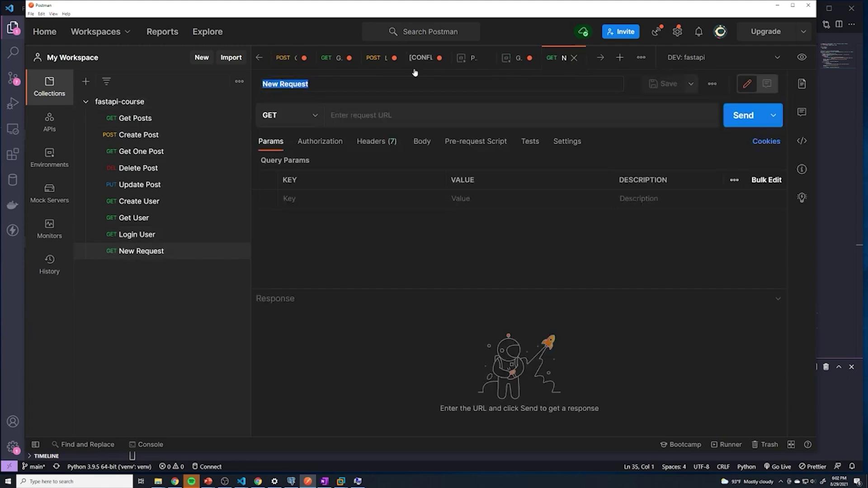Collapse the fastapi-course collection tree
This screenshot has width=868, height=488.
pyautogui.click(x=85, y=102)
